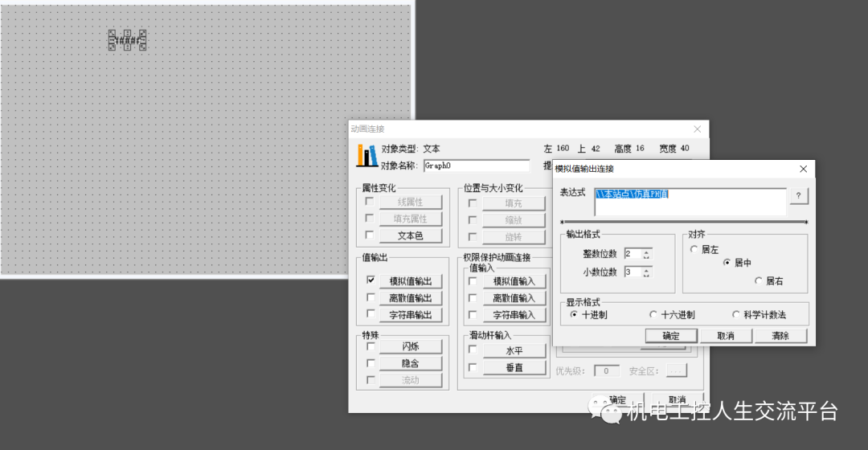Click 确定 in 模拟值输出连接 dialog
Screen dimensions: 868x450
point(671,336)
